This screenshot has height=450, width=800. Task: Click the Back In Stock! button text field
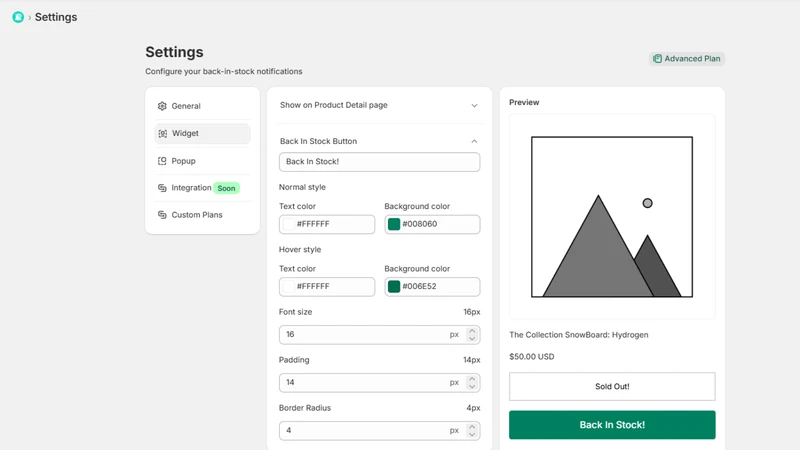(x=379, y=162)
